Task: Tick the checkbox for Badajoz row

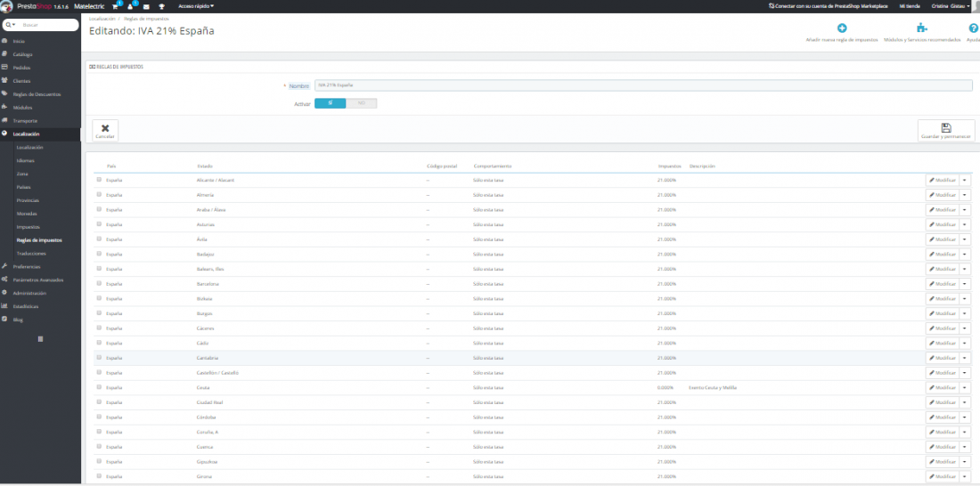Action: [x=99, y=254]
